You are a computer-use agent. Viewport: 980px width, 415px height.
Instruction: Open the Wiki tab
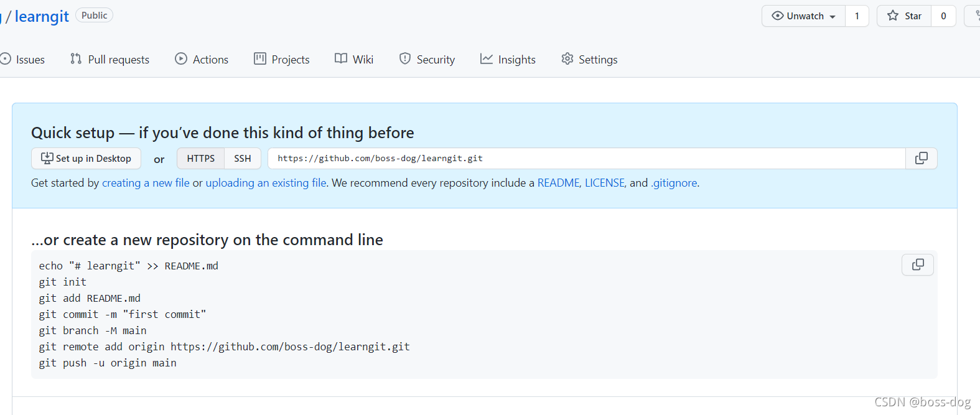click(354, 60)
